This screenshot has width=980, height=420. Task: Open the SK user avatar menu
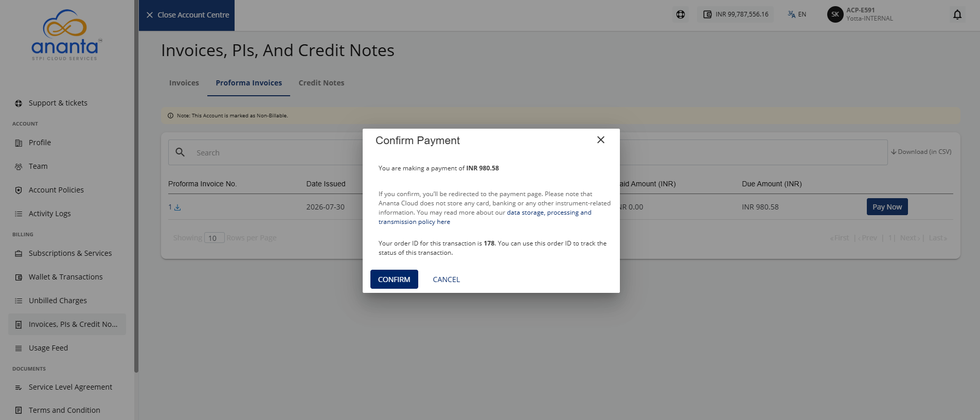click(835, 14)
